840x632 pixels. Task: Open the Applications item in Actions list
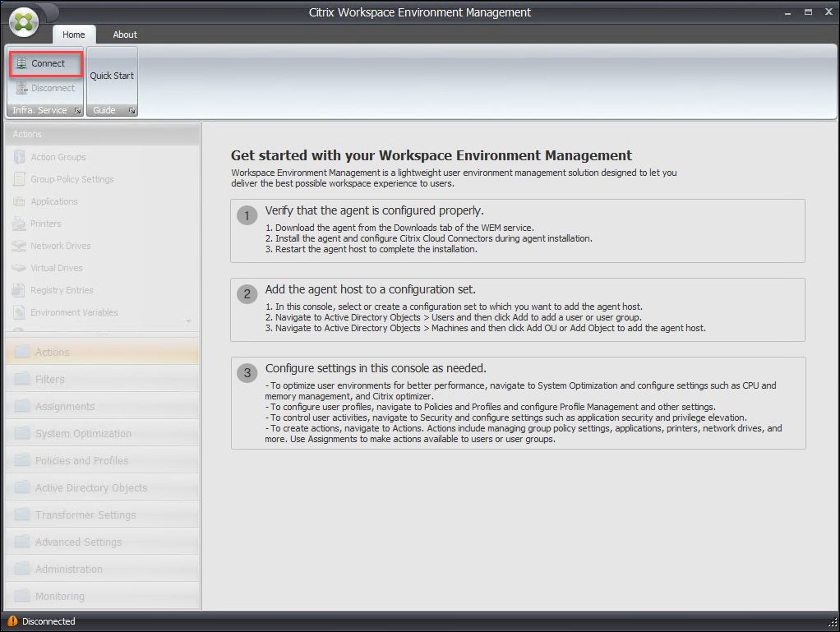pyautogui.click(x=53, y=201)
